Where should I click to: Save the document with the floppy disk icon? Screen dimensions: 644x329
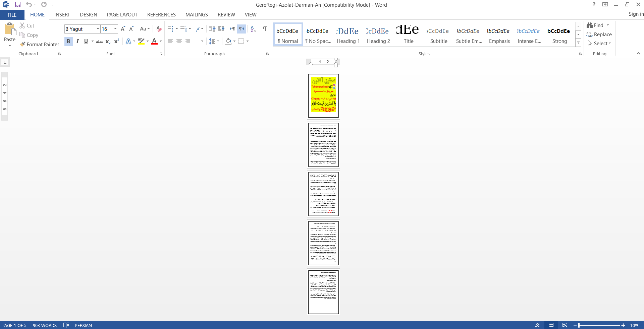point(18,4)
